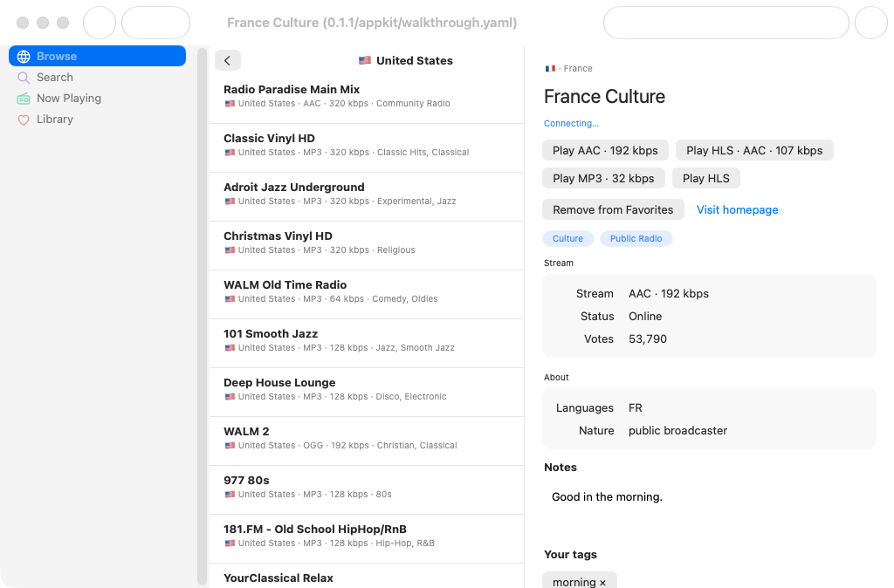Click the plain Play HLS button

click(x=705, y=178)
